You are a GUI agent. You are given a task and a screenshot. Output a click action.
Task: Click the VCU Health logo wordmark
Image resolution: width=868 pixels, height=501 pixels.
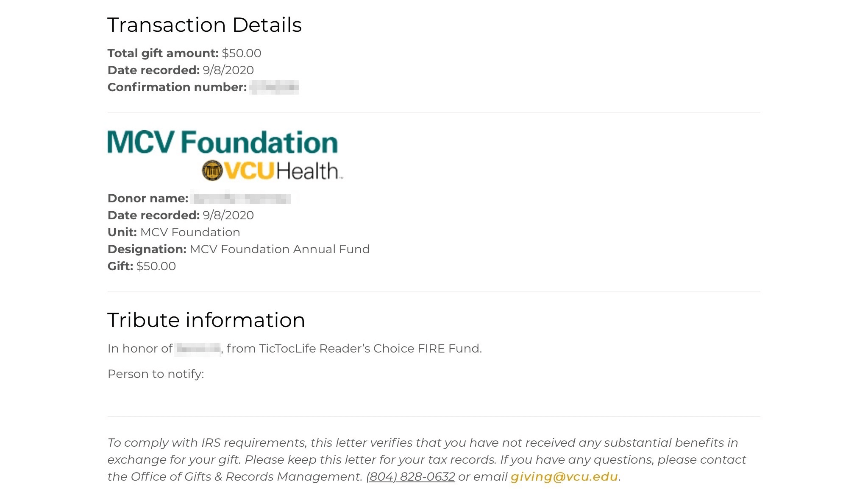[283, 171]
